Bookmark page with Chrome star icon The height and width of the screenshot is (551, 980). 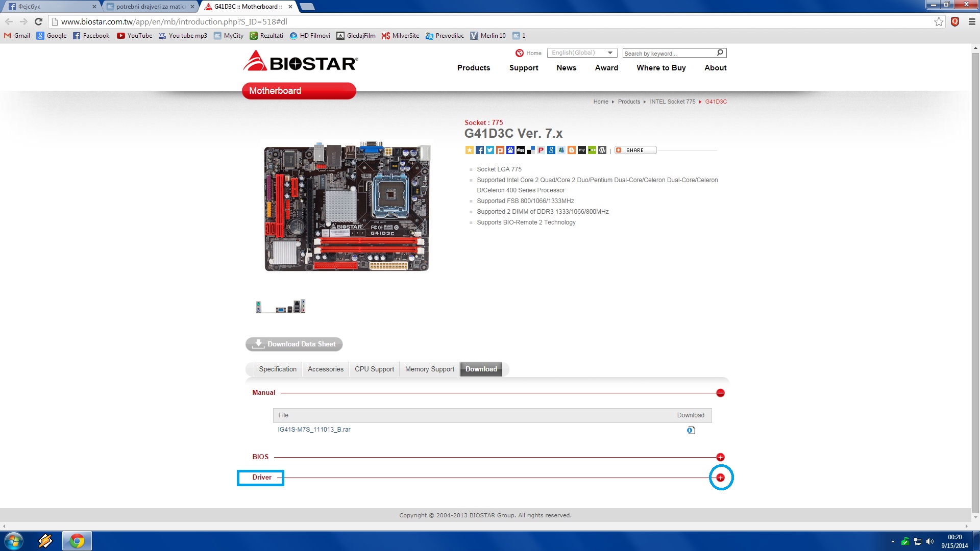[x=939, y=21]
